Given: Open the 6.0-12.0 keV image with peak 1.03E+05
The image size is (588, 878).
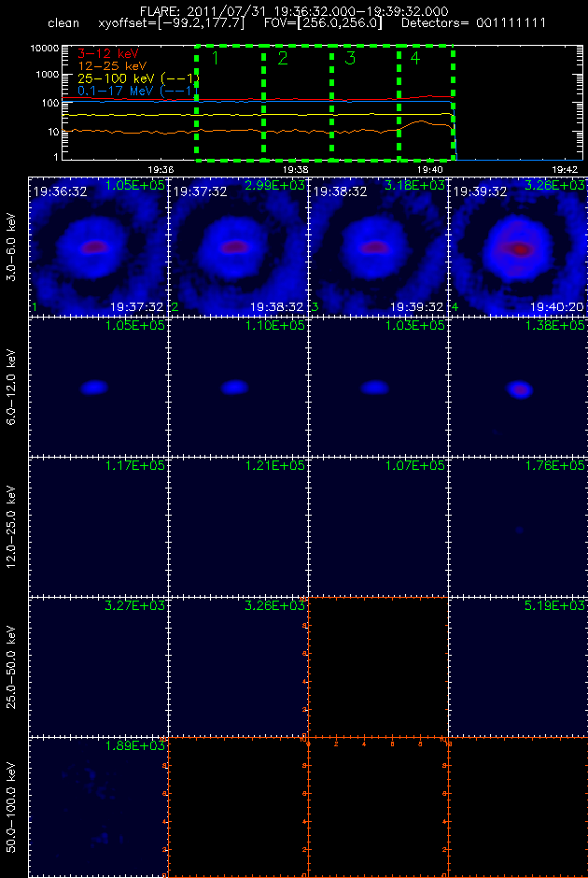Looking at the screenshot, I should [x=377, y=387].
